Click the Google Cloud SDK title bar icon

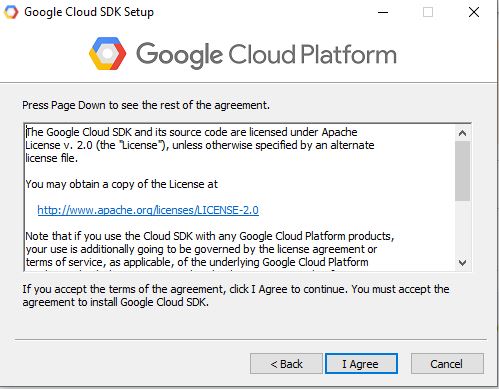click(11, 12)
